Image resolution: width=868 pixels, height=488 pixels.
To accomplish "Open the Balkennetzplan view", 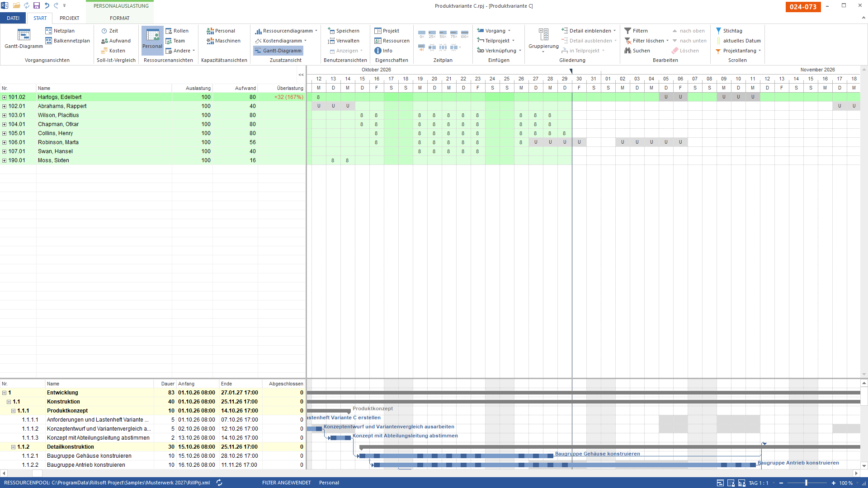I will (x=67, y=41).
